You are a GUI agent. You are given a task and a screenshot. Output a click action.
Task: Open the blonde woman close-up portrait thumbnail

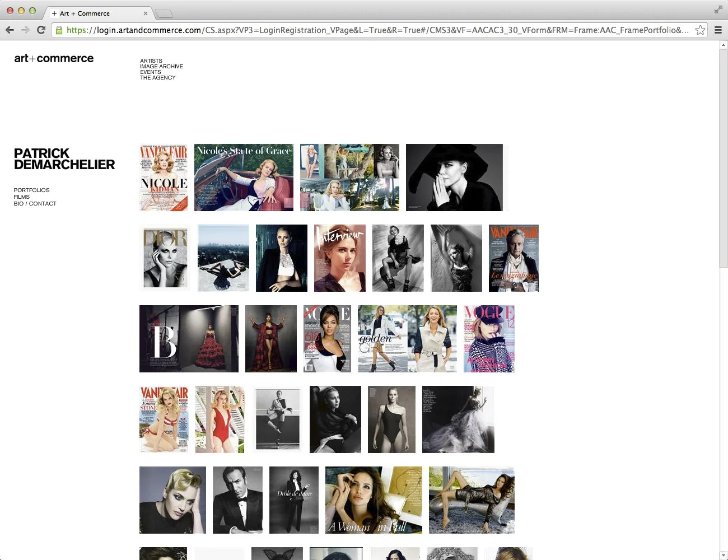172,500
